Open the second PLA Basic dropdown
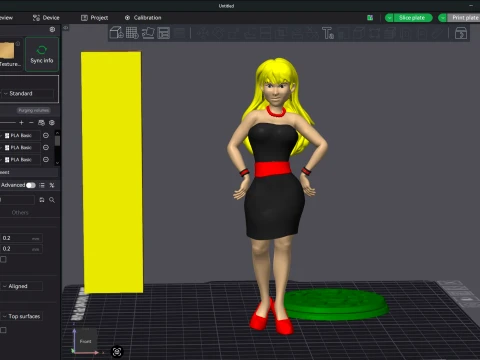480x360 pixels. click(x=21, y=147)
